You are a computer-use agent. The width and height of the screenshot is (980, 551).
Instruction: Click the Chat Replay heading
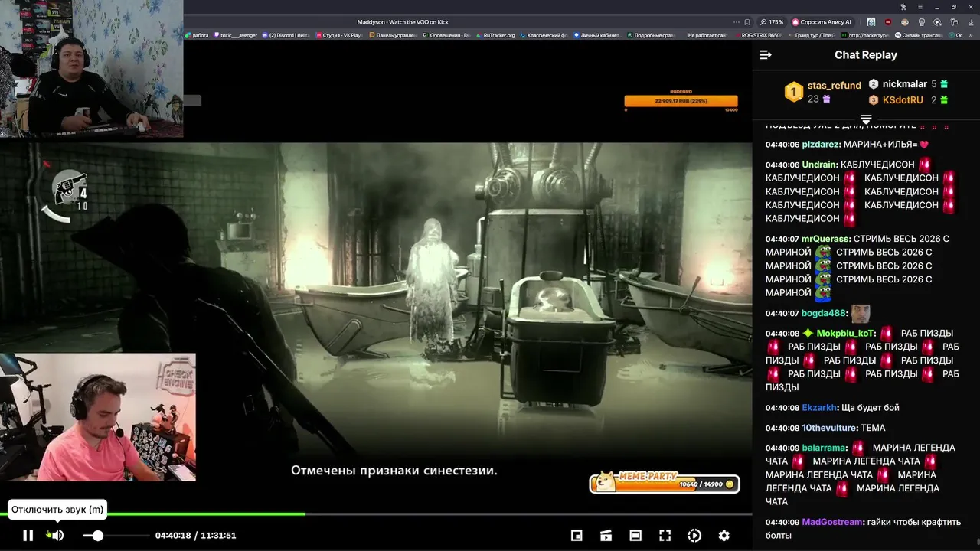865,55
